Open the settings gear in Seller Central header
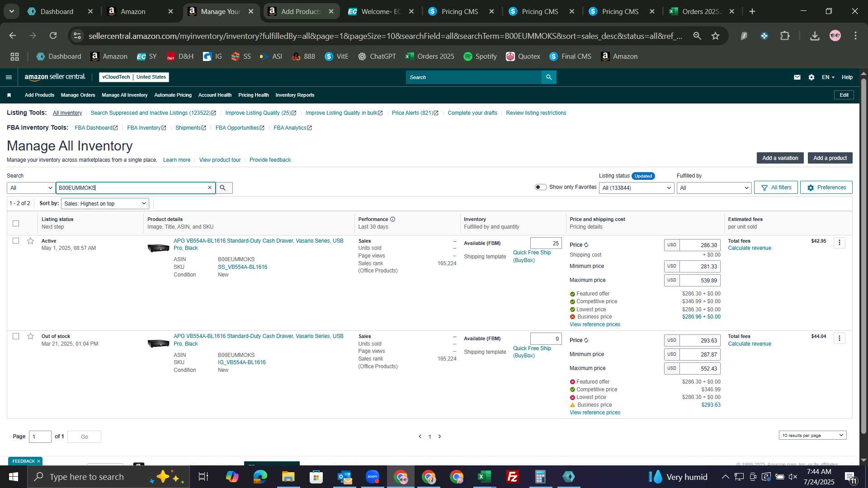Screen dimensions: 868x488 coord(811,77)
